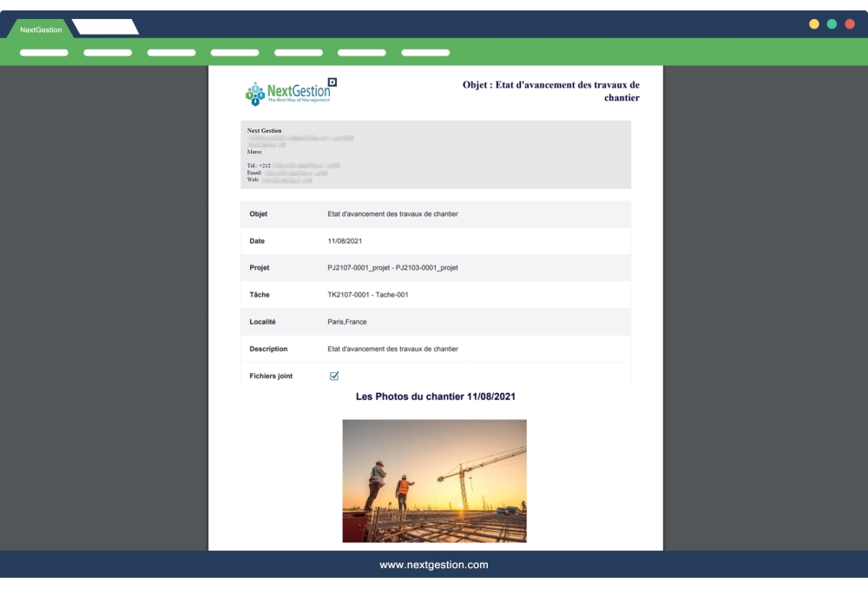Click the teal window control dot
Image resolution: width=868 pixels, height=589 pixels.
(x=832, y=24)
